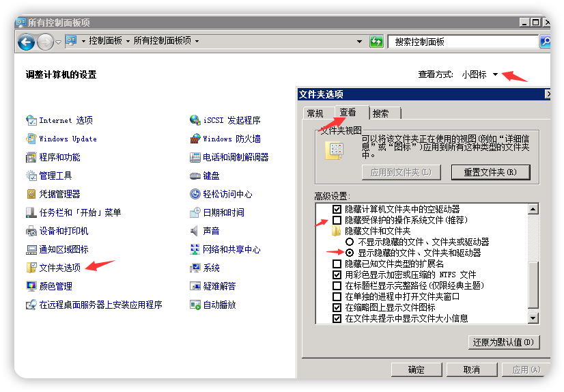564x392 pixels.
Task: Open the 轻松访问中心 icon
Action: click(x=195, y=194)
